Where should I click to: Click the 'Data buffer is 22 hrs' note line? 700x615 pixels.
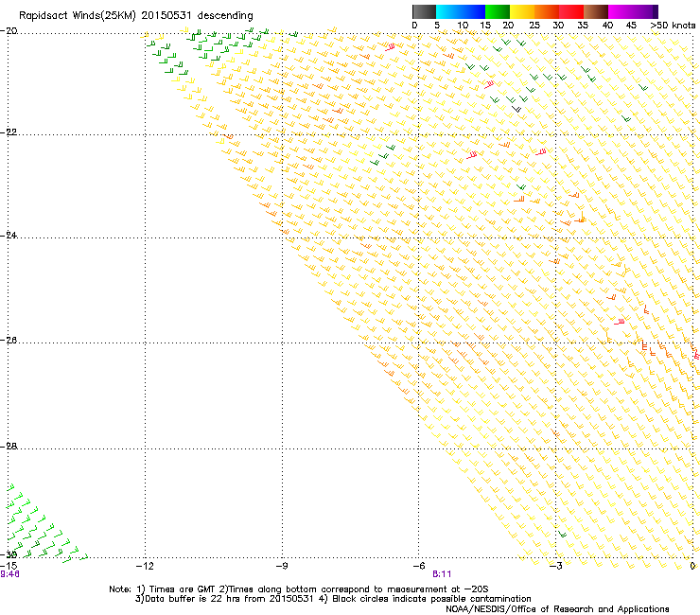click(x=333, y=599)
